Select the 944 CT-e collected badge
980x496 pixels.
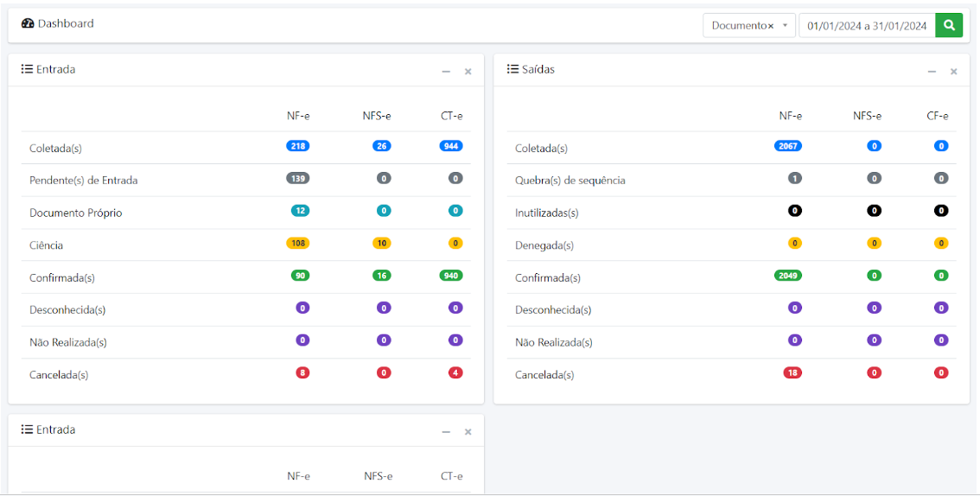tap(451, 146)
